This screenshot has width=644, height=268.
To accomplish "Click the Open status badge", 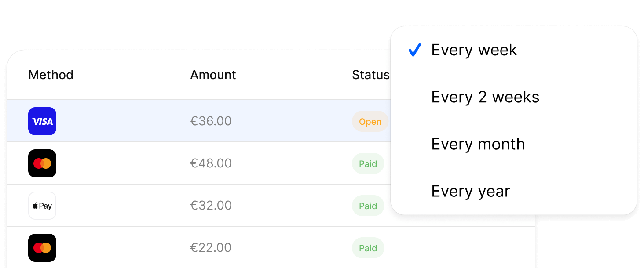I will pyautogui.click(x=370, y=122).
